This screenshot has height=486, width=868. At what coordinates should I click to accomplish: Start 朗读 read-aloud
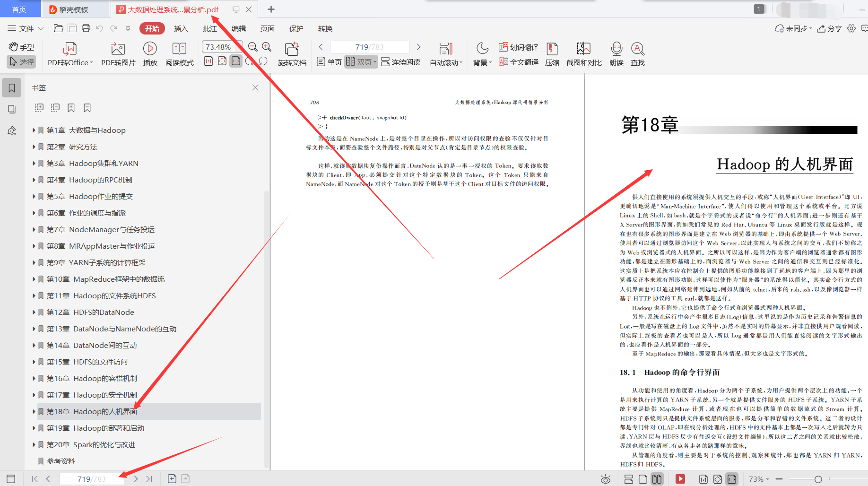click(616, 54)
